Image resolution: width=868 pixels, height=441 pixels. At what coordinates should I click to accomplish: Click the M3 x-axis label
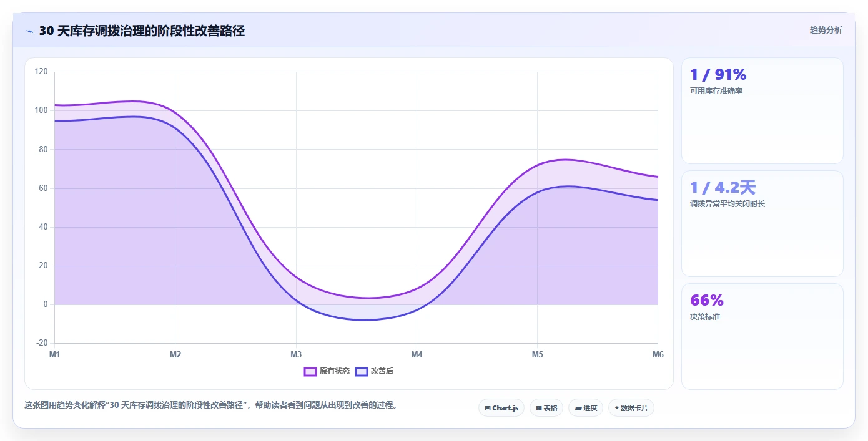click(296, 355)
